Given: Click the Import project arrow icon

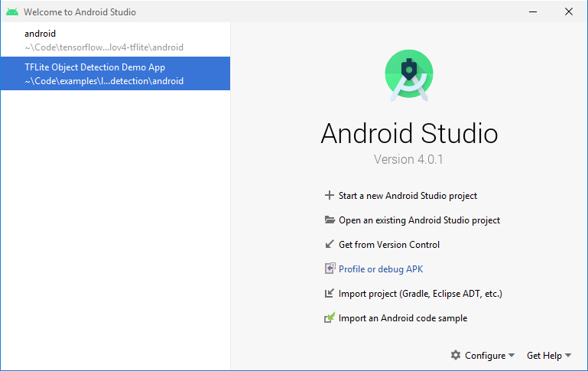Looking at the screenshot, I should (x=330, y=293).
